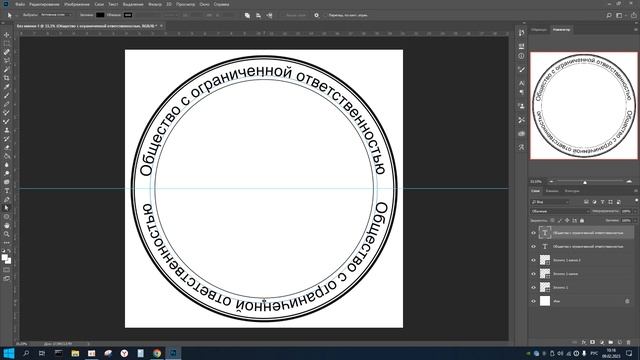Select the Path Selection arrow tool
The image size is (640, 360).
(7, 208)
